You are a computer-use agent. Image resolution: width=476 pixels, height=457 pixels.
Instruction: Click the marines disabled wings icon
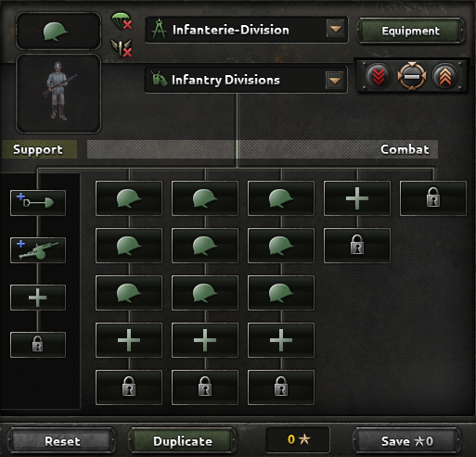coord(122,48)
